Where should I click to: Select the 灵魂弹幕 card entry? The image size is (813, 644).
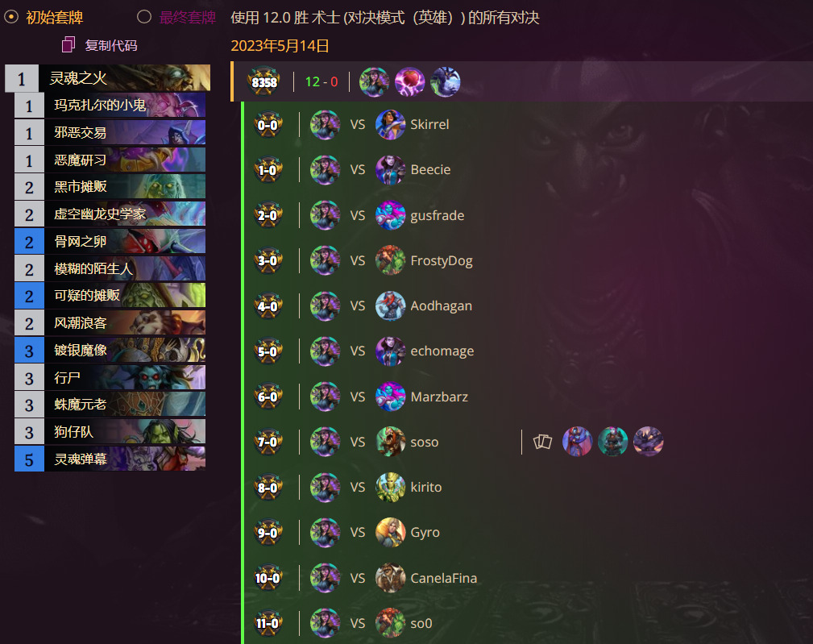pyautogui.click(x=110, y=459)
